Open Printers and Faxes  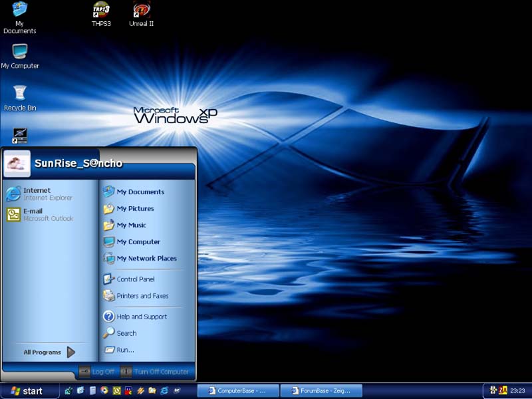click(136, 295)
